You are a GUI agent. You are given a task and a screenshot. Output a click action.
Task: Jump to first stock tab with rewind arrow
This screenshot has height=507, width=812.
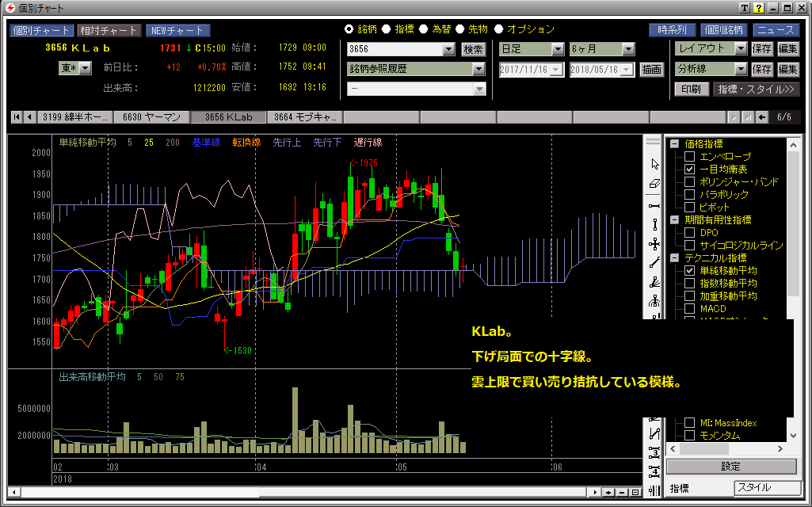pyautogui.click(x=17, y=117)
